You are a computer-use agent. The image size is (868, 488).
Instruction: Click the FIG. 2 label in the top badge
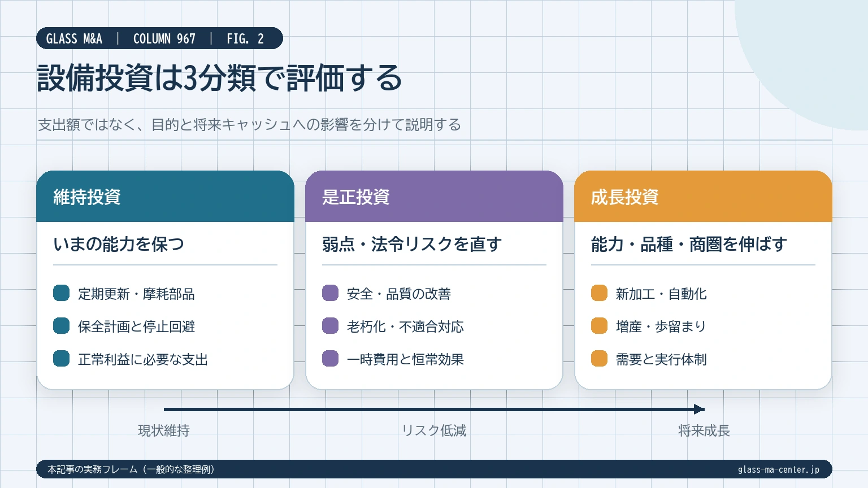[245, 39]
